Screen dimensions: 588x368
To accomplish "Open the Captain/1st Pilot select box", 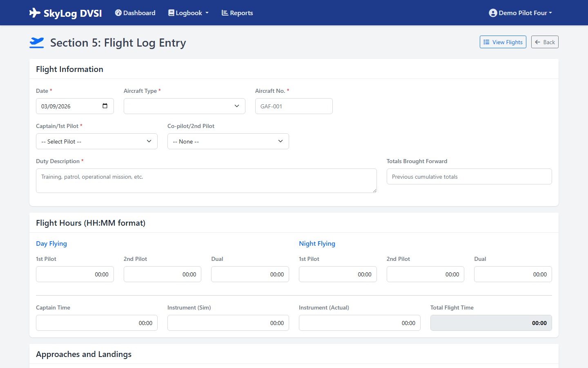I will click(97, 141).
